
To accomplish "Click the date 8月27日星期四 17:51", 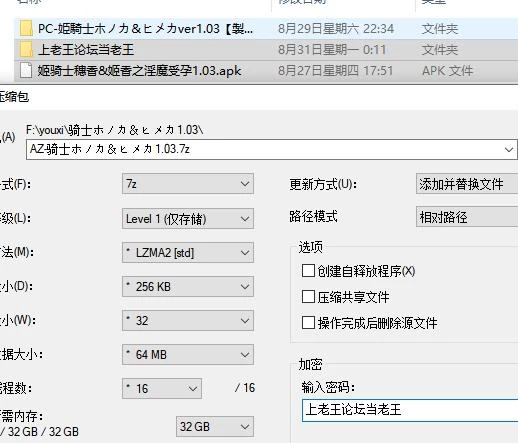I will (335, 71).
